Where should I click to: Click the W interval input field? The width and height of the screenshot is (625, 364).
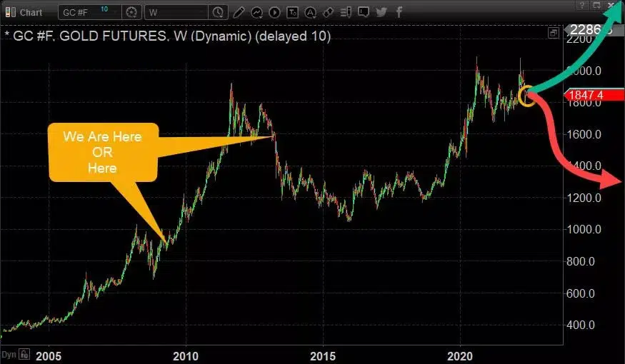[176, 12]
